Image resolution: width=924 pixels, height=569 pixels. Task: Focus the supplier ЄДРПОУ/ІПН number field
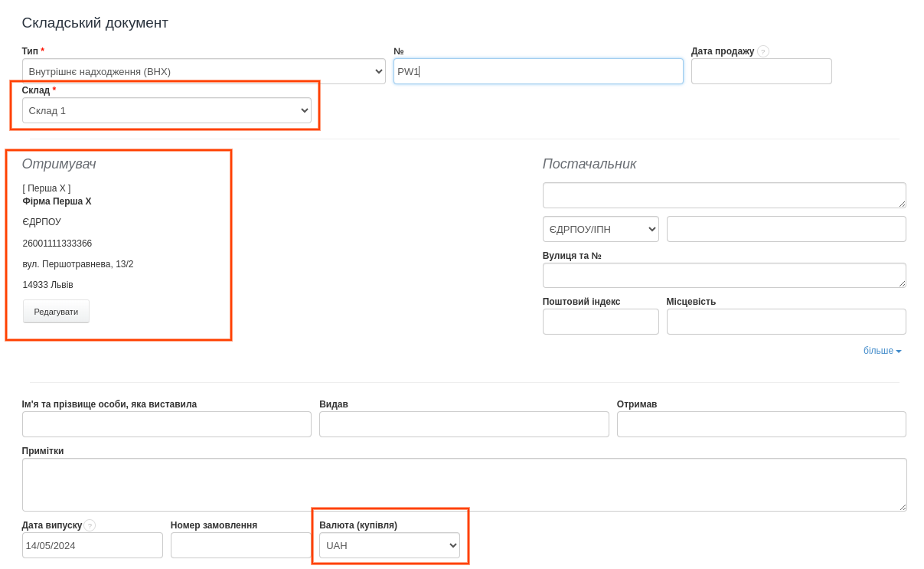[785, 229]
